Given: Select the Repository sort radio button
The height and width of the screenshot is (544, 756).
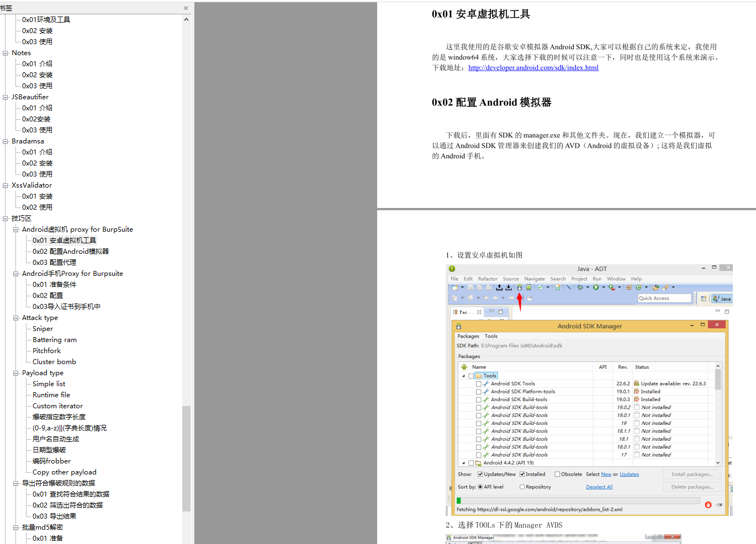Looking at the screenshot, I should pyautogui.click(x=522, y=487).
